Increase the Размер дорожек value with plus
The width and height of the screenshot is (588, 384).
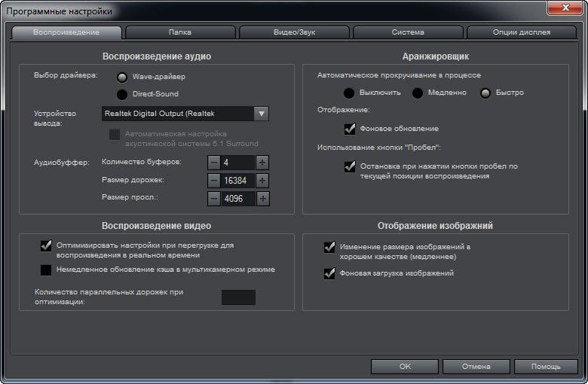262,181
